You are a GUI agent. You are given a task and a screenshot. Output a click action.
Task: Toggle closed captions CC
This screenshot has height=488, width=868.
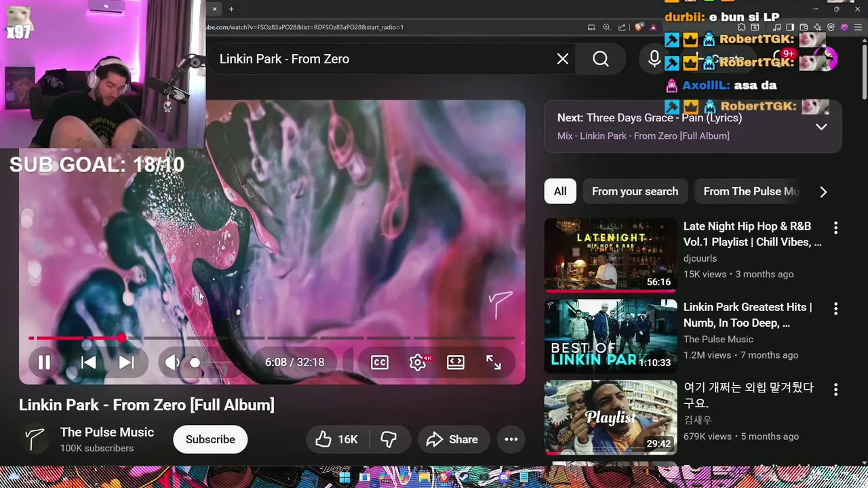tap(380, 363)
